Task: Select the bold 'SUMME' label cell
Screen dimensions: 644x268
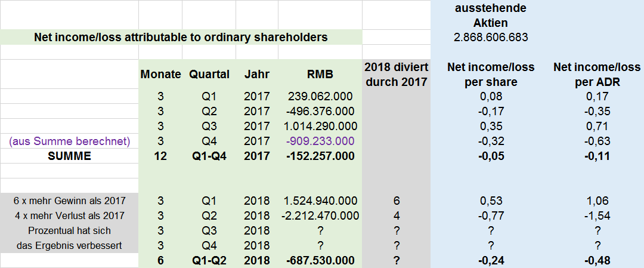Action: 69,156
